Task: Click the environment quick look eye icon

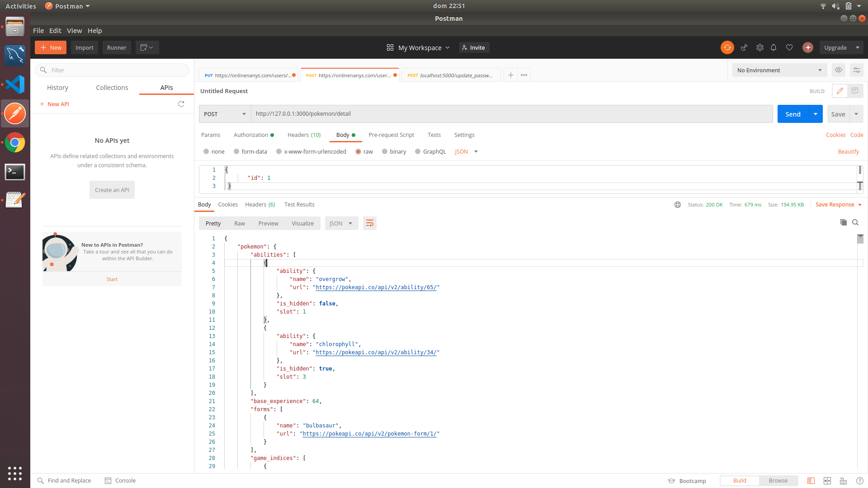Action: pos(839,70)
